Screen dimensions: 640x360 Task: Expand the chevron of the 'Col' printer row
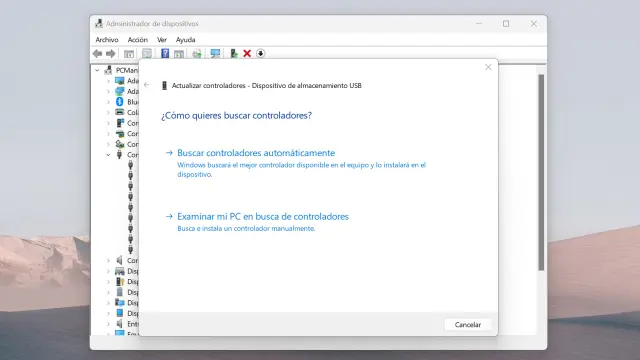click(108, 113)
